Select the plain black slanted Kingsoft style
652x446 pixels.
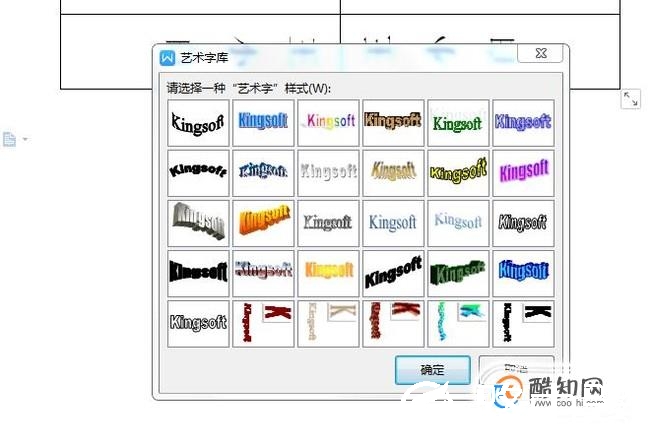(x=198, y=123)
